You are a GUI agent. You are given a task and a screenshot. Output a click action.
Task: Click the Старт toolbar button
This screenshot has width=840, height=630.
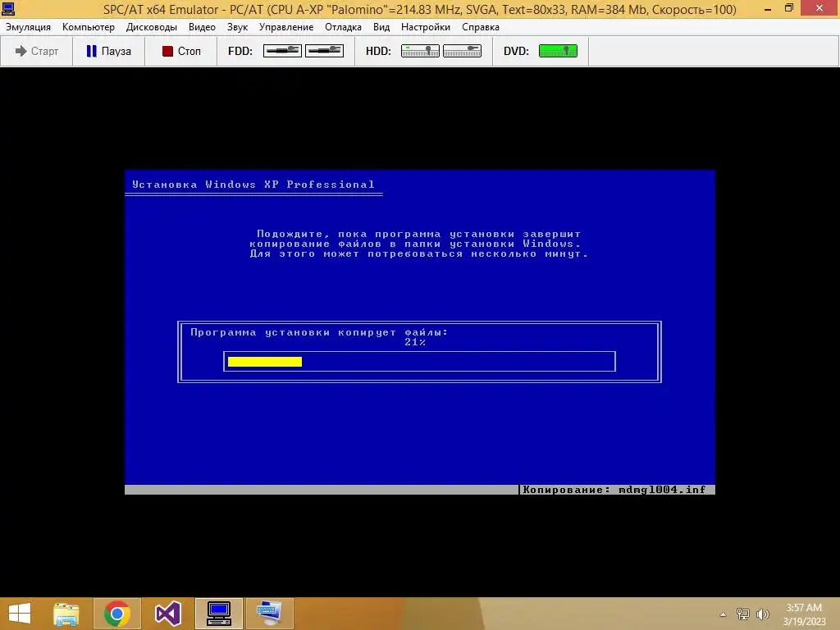tap(36, 51)
